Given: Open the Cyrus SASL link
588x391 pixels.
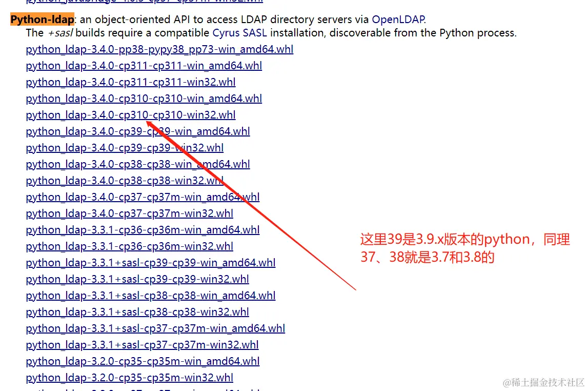Looking at the screenshot, I should [x=239, y=33].
